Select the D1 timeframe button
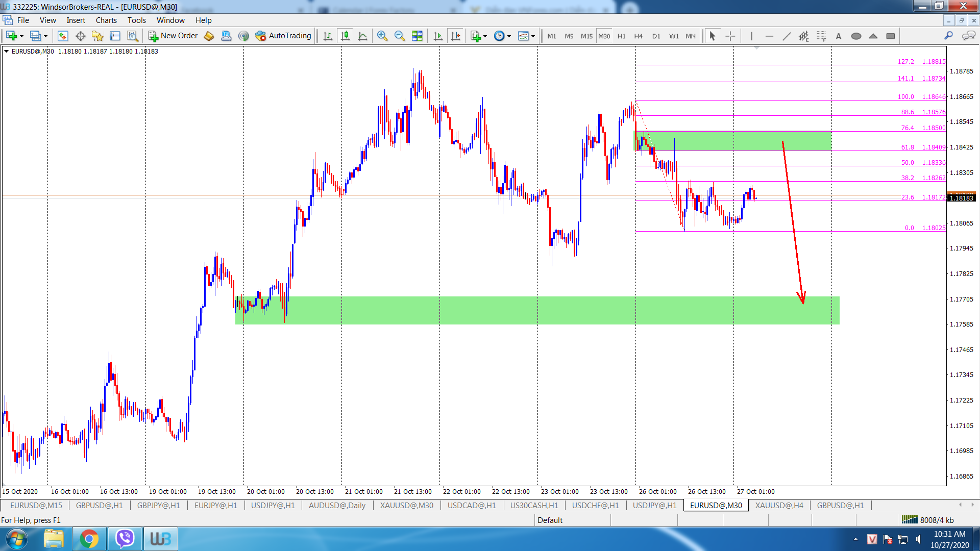The height and width of the screenshot is (551, 980). pyautogui.click(x=656, y=36)
